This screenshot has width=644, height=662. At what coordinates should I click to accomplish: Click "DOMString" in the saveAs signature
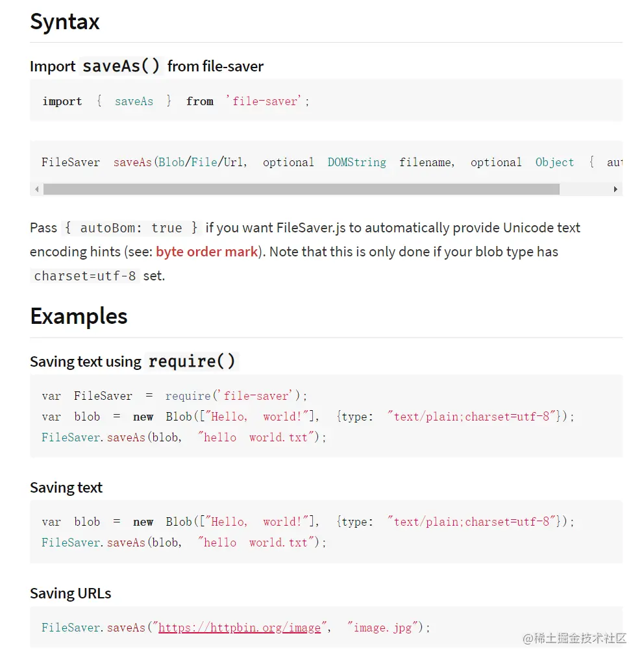point(356,162)
